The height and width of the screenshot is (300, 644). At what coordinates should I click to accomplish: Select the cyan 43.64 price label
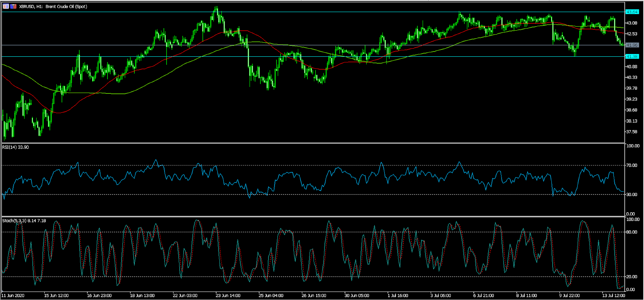(632, 12)
